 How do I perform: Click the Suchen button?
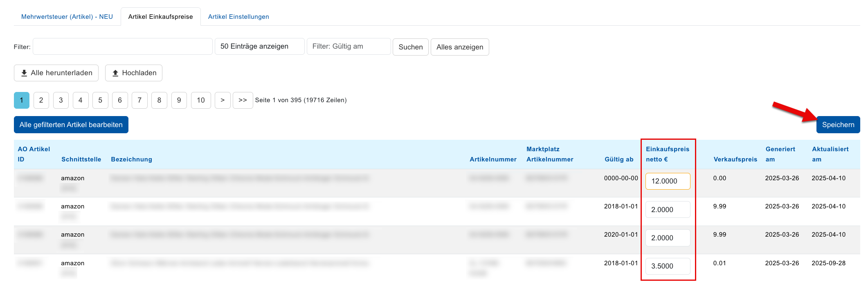click(x=411, y=47)
